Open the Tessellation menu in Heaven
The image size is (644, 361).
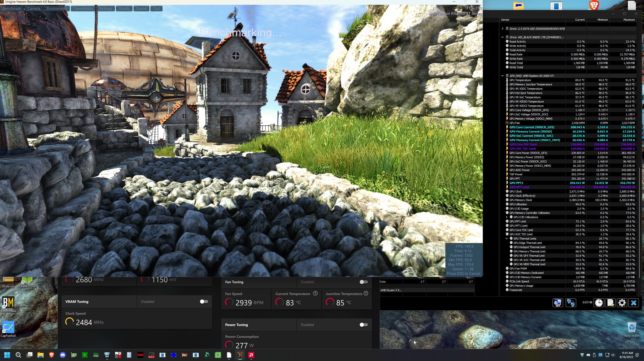(x=83, y=9)
